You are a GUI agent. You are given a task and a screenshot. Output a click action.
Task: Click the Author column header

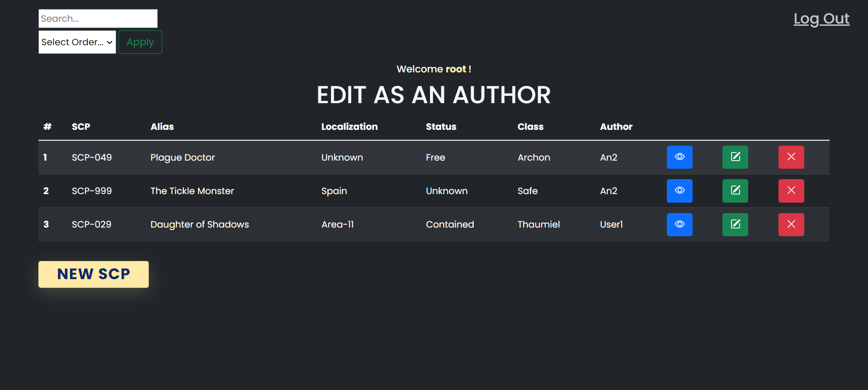point(616,127)
